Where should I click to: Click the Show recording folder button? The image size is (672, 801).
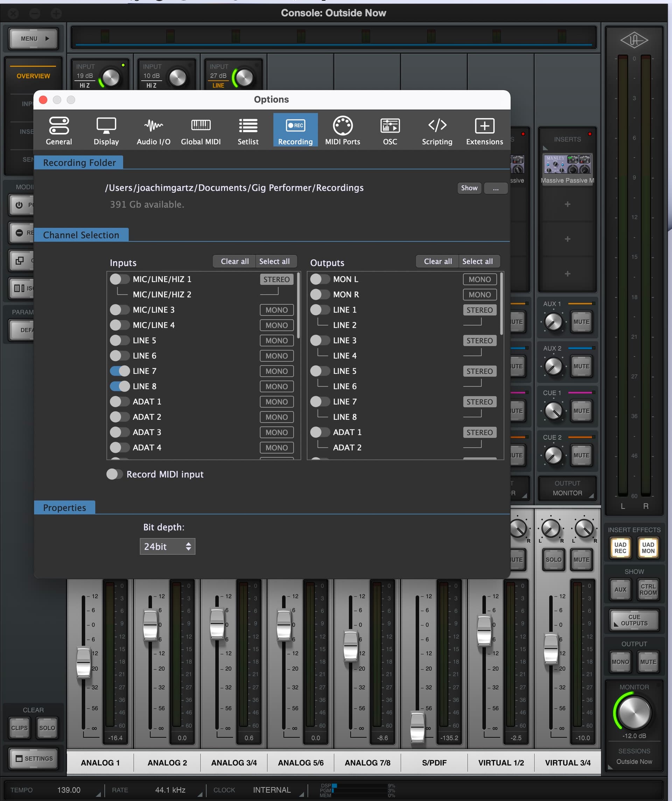(469, 188)
